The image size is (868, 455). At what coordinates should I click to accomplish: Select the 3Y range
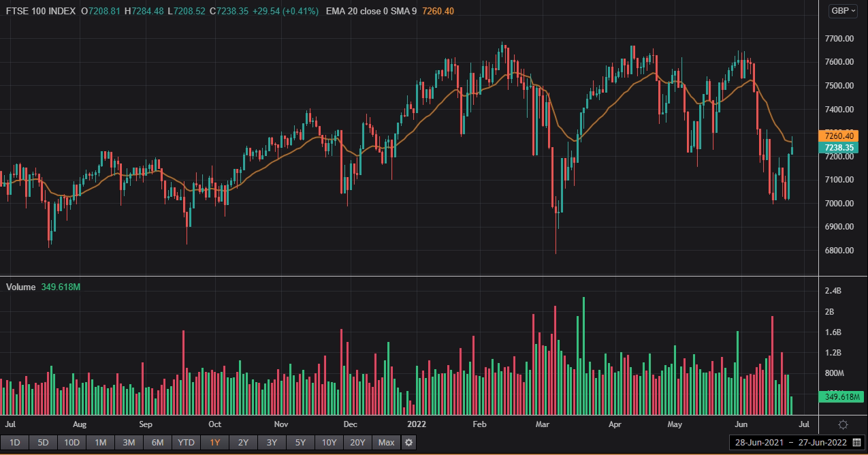[272, 443]
